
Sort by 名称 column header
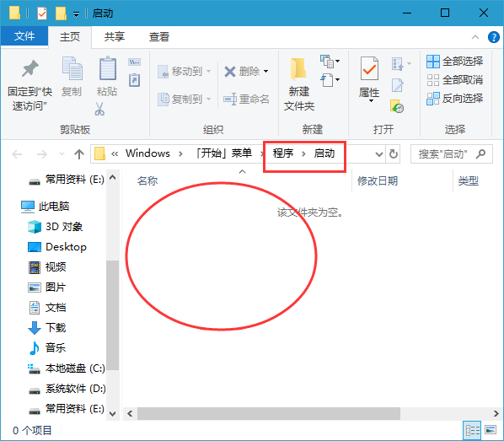147,180
